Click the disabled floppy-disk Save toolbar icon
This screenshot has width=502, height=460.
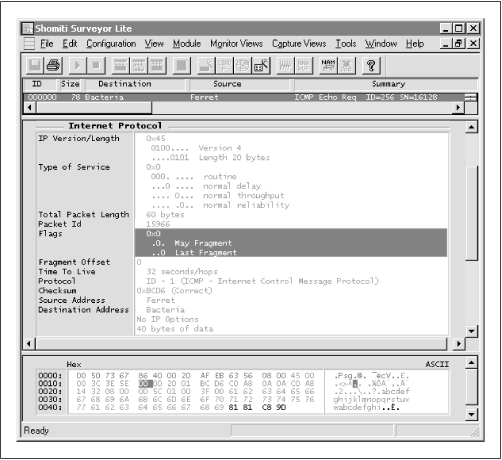pos(34,65)
